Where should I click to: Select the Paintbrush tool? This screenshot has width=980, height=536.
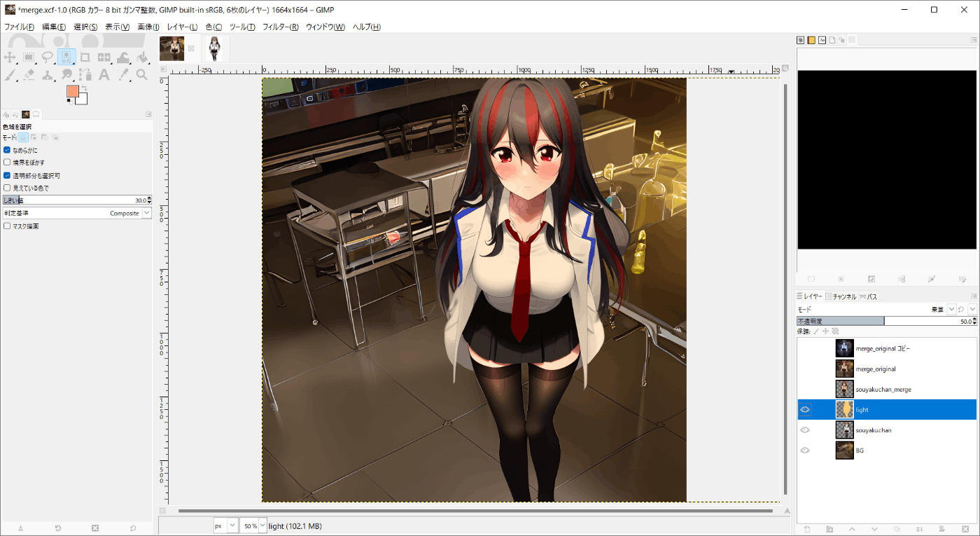coord(10,74)
